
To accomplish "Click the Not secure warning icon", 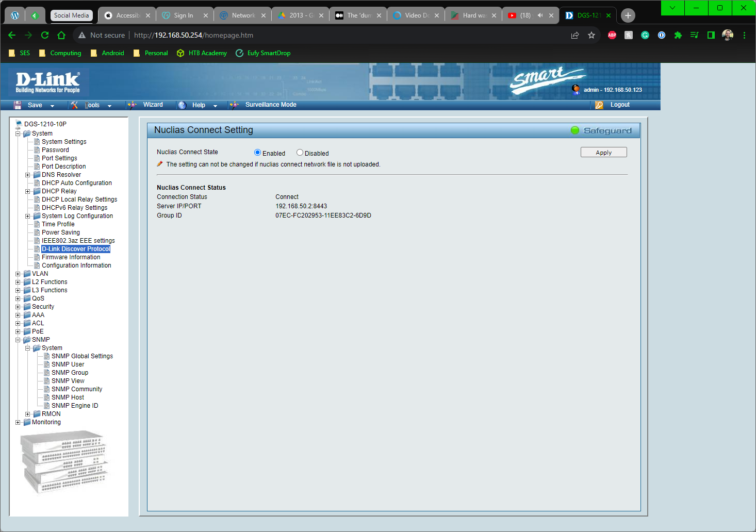I will click(x=82, y=35).
